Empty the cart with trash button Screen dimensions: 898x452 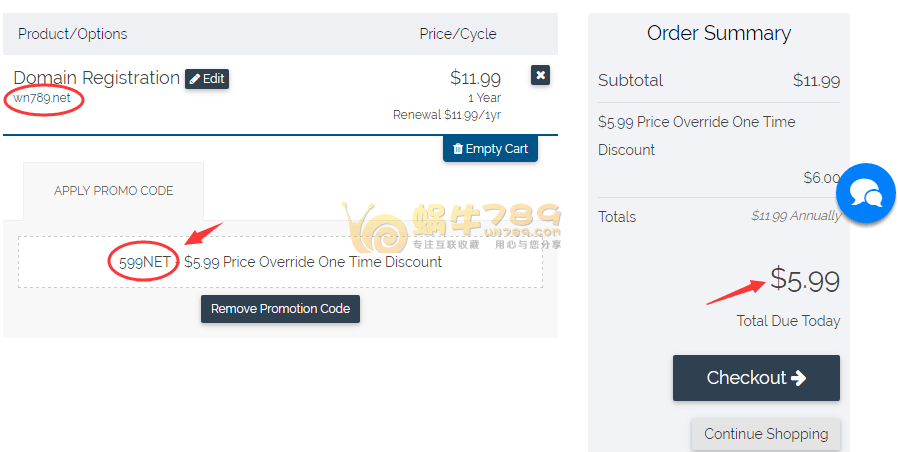pos(490,149)
